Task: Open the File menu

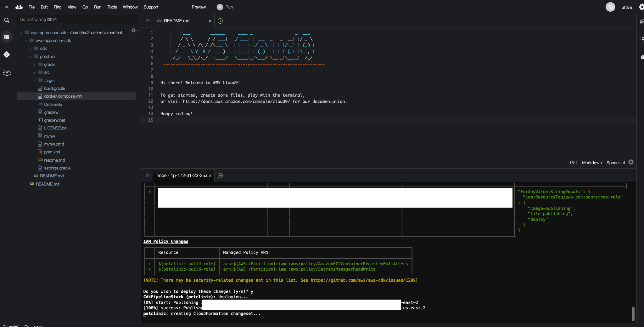Action: (31, 7)
